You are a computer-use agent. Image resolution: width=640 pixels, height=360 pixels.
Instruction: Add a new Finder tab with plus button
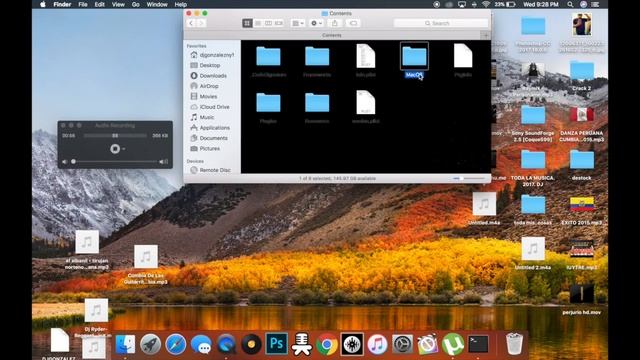486,36
